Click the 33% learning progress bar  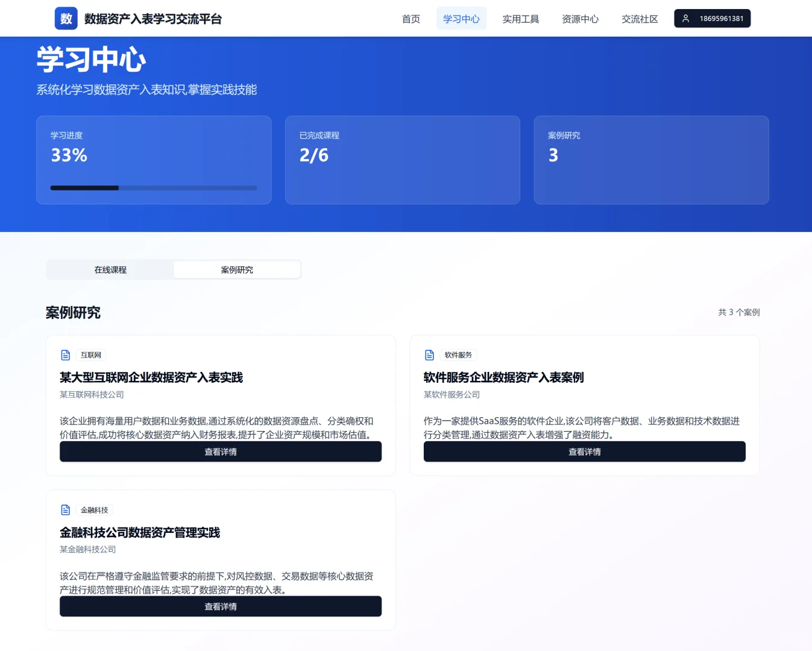pyautogui.click(x=154, y=187)
